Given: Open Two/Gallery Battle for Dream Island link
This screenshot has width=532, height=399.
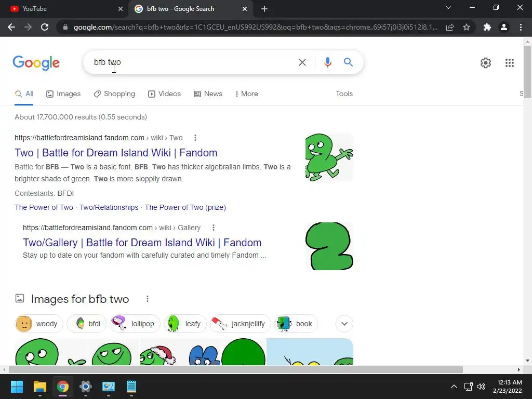Looking at the screenshot, I should pyautogui.click(x=142, y=243).
